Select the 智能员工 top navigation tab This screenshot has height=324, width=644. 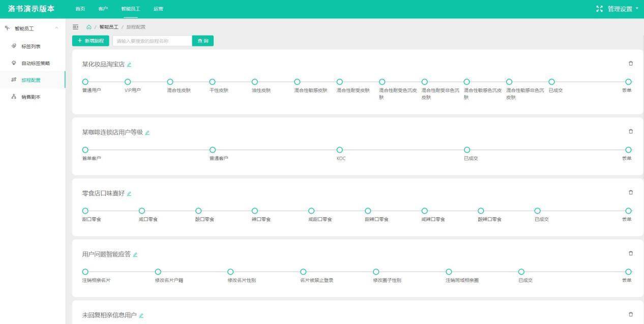pyautogui.click(x=131, y=9)
